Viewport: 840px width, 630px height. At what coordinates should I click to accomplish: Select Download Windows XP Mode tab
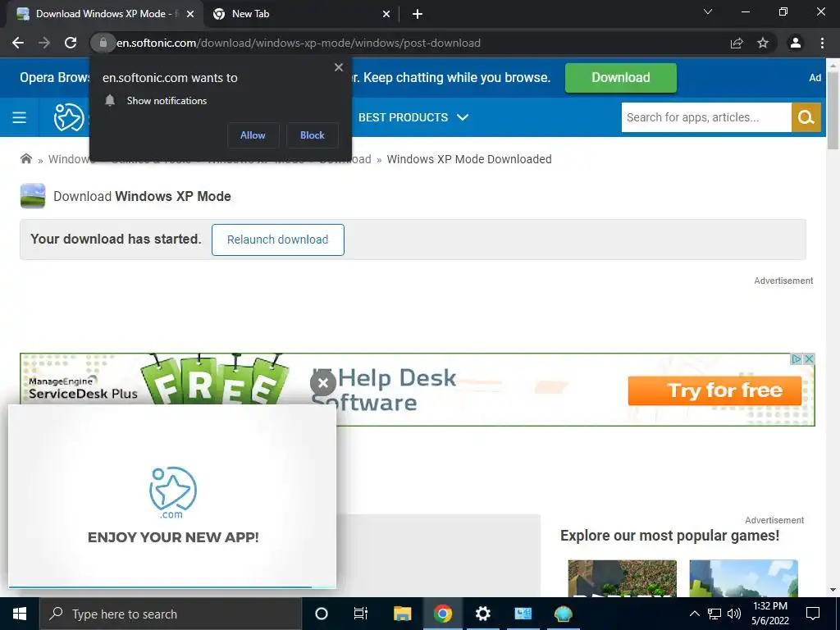pos(105,14)
